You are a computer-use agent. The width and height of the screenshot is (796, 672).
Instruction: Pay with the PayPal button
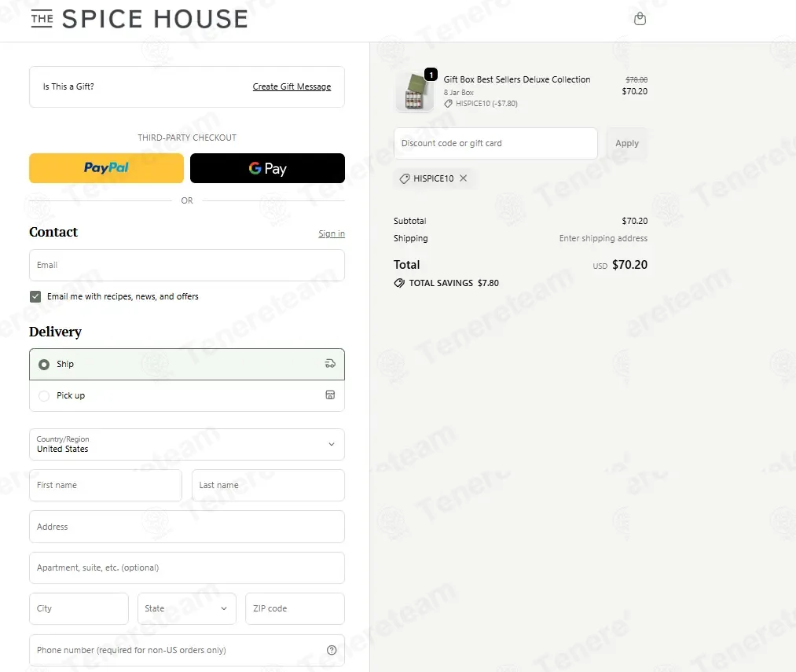pos(106,168)
